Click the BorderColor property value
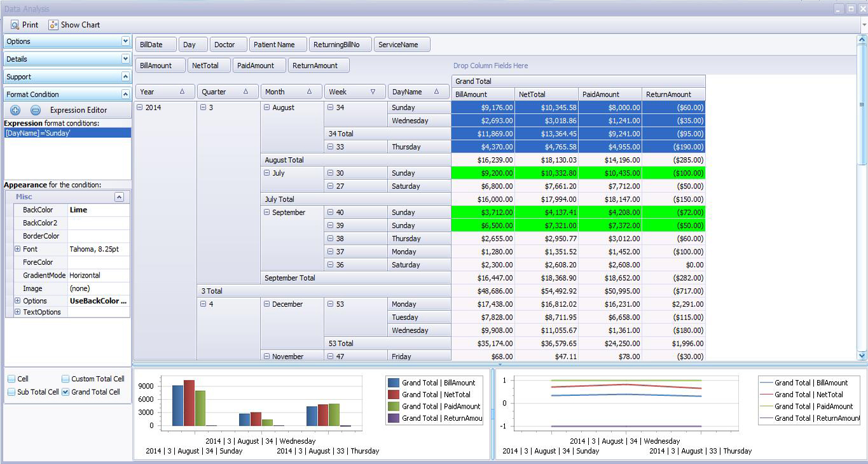 [x=99, y=236]
